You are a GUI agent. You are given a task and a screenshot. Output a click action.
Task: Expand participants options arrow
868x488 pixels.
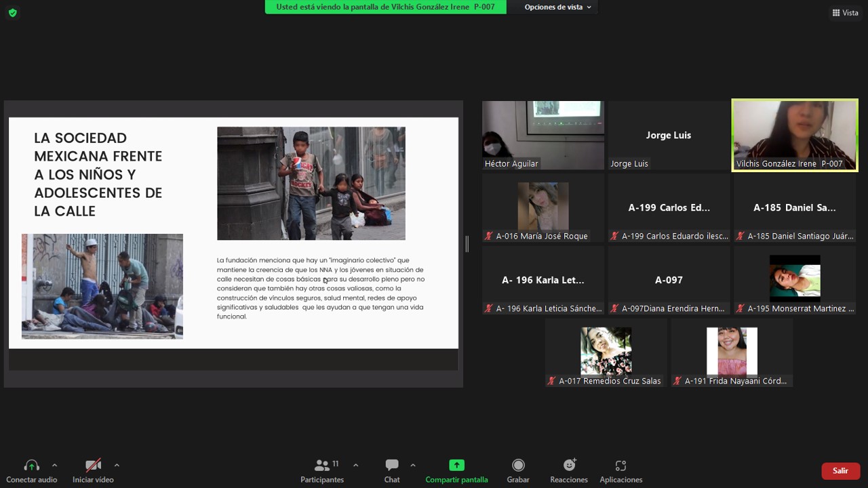point(355,465)
